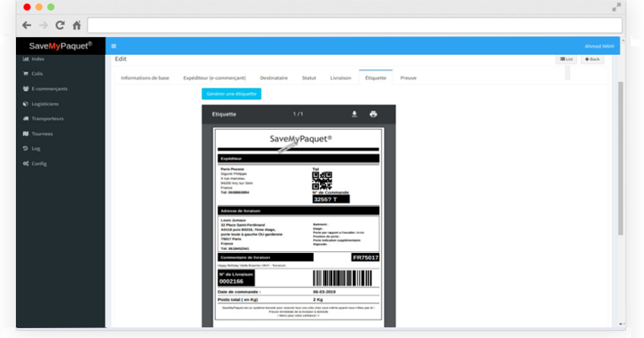
Task: Click the Transporteurs truck icon
Action: point(25,118)
